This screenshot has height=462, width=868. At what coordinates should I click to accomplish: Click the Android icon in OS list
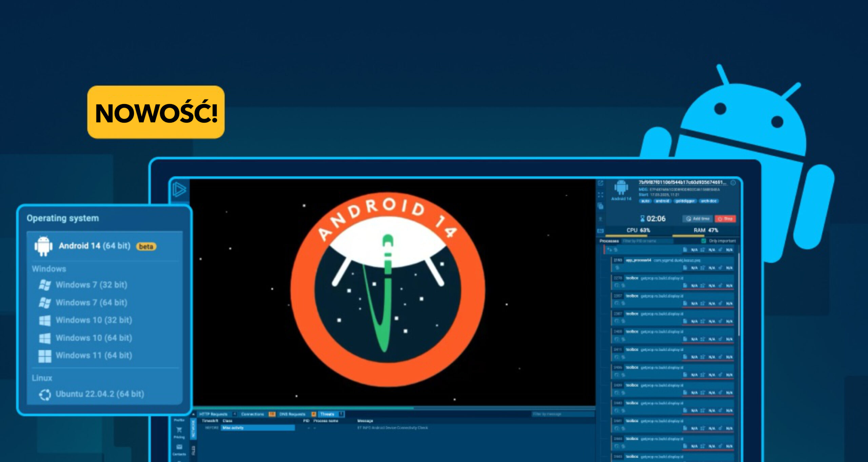pos(43,246)
